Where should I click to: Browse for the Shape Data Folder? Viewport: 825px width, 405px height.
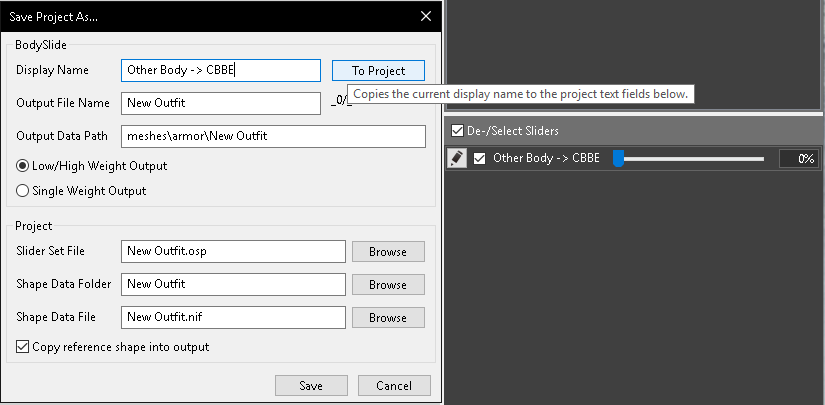387,285
